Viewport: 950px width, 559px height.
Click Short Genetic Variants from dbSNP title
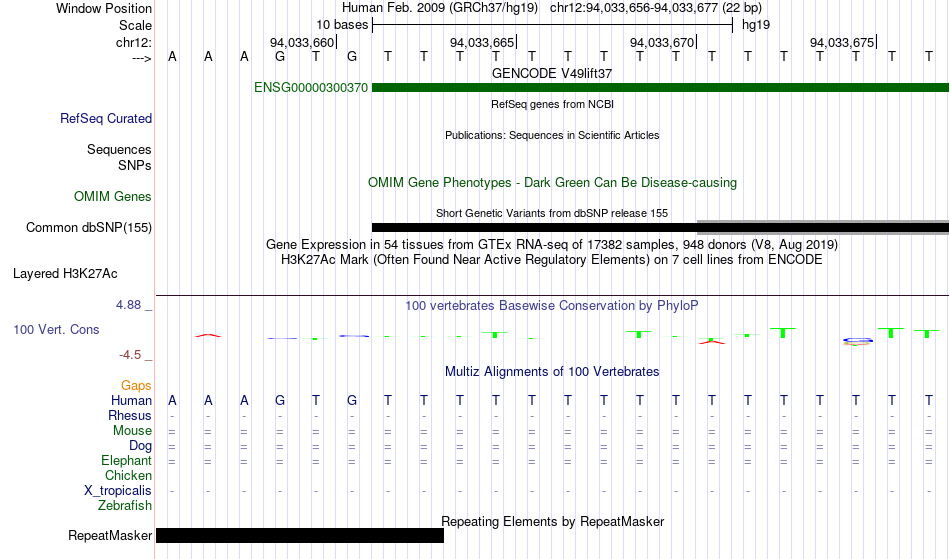coord(552,213)
